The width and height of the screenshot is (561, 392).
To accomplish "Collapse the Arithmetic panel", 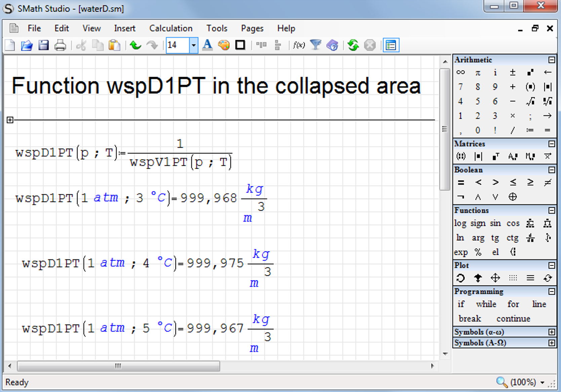I will click(552, 60).
